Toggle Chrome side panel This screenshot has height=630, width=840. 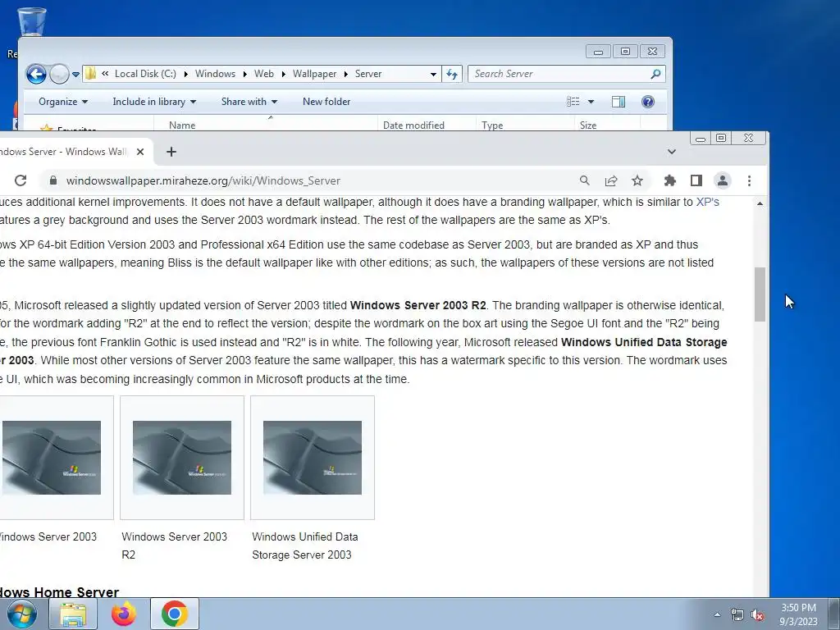[x=696, y=180]
